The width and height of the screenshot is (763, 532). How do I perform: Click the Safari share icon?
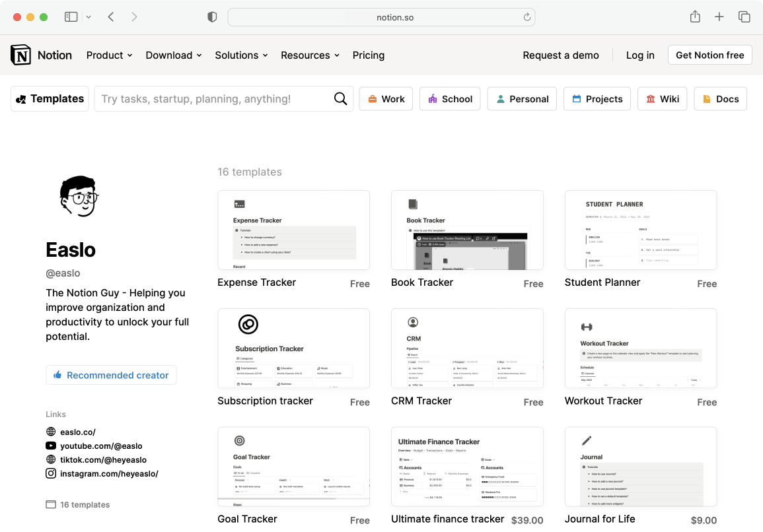[695, 17]
